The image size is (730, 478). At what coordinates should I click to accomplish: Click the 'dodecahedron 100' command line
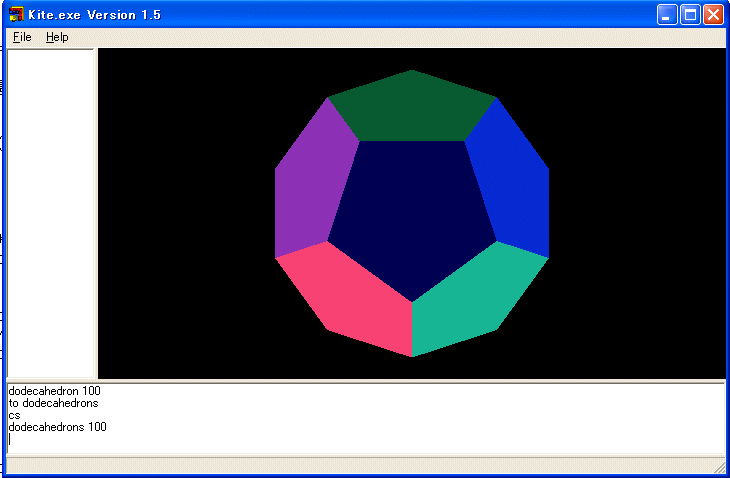(x=54, y=391)
